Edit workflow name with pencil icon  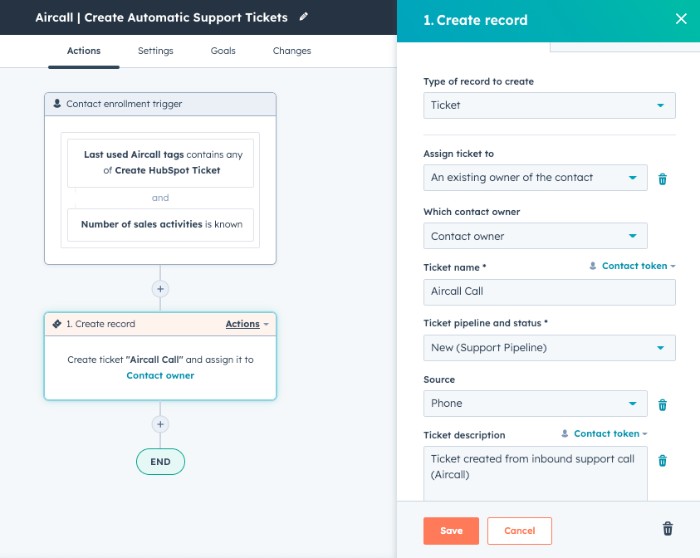[x=304, y=17]
